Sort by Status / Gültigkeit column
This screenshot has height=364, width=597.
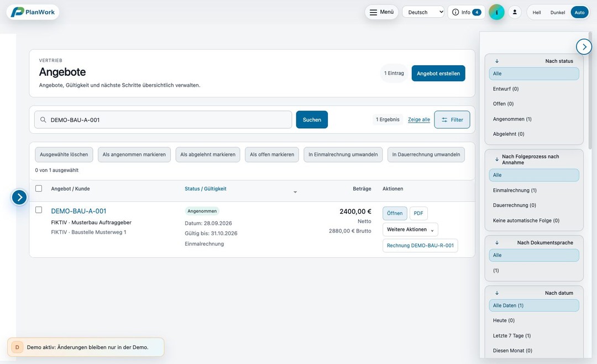tap(206, 189)
